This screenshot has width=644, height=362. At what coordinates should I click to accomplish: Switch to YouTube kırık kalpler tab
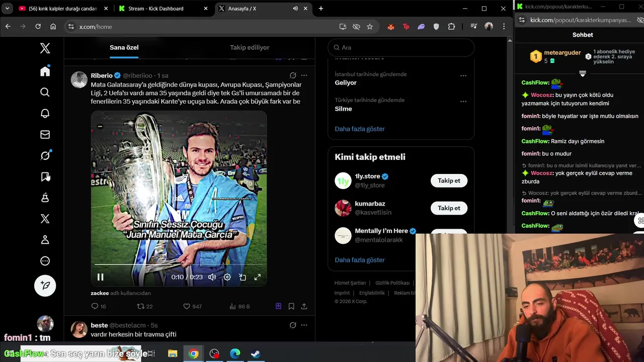pyautogui.click(x=63, y=9)
